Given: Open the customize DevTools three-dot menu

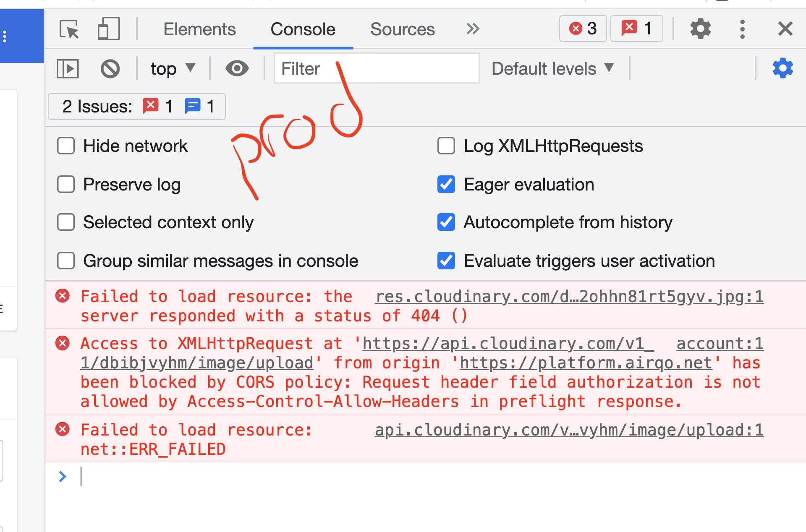Looking at the screenshot, I should point(742,29).
